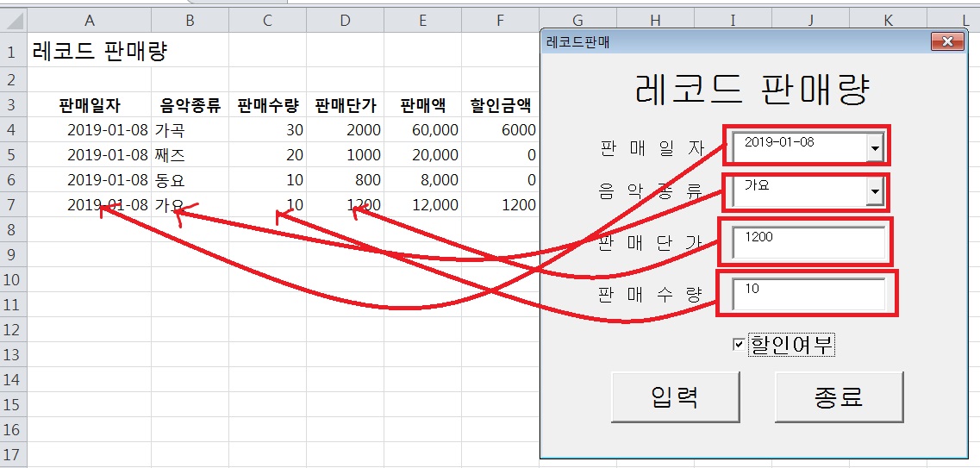
Task: Click the 판매일자 header cell
Action: point(91,106)
